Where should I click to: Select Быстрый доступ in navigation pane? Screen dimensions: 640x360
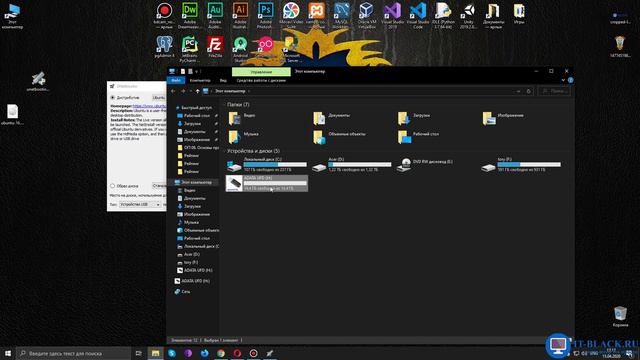[x=196, y=107]
